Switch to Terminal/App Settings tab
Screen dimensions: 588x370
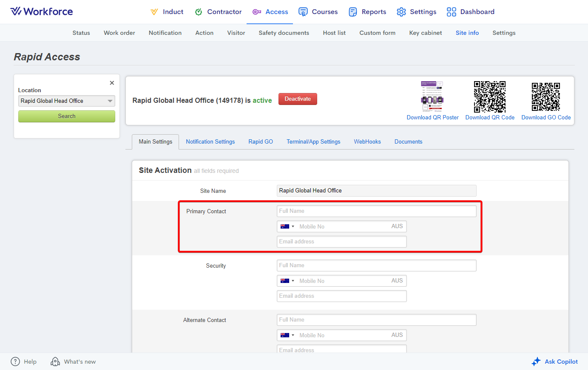313,142
